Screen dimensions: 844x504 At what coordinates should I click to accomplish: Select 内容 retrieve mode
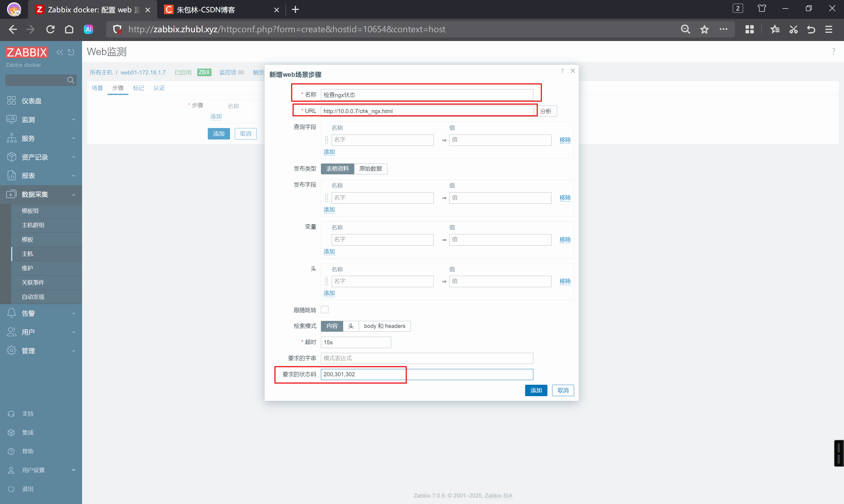pyautogui.click(x=332, y=326)
